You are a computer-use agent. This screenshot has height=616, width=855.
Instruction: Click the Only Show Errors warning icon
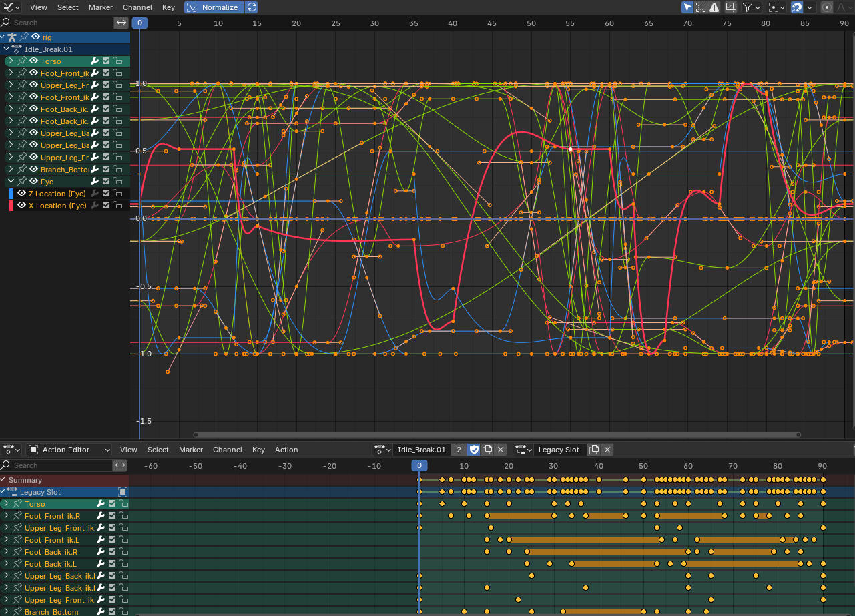[714, 7]
